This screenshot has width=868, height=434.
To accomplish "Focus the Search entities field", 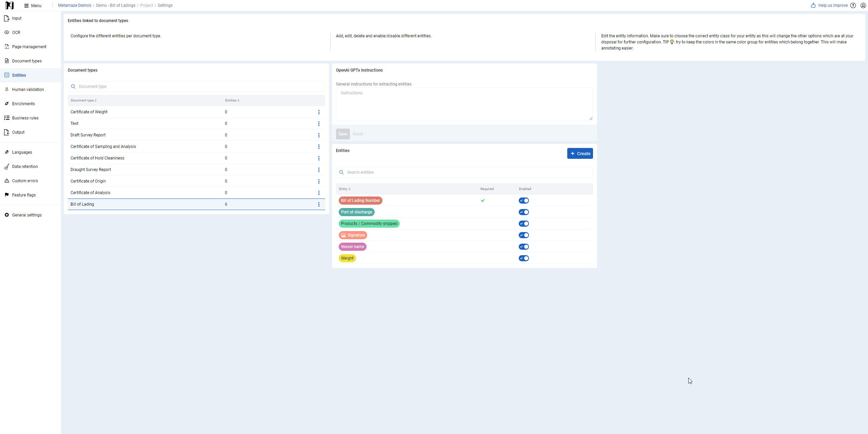I will (464, 172).
